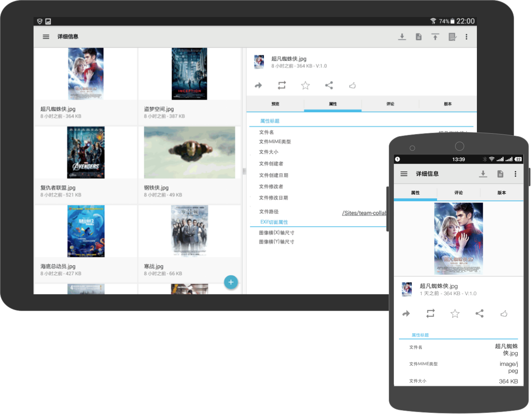Image resolution: width=532 pixels, height=415 pixels.
Task: Open the 寒战.jpg thumbnail
Action: tap(190, 231)
